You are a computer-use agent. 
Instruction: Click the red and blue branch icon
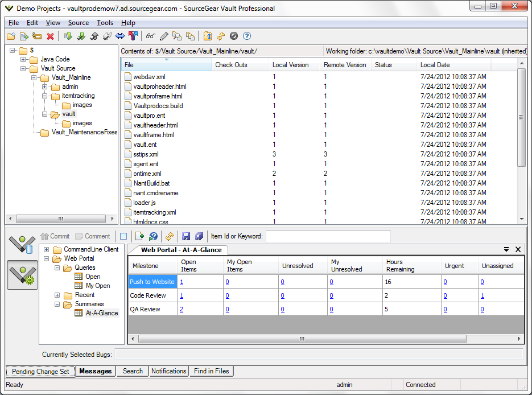(133, 36)
